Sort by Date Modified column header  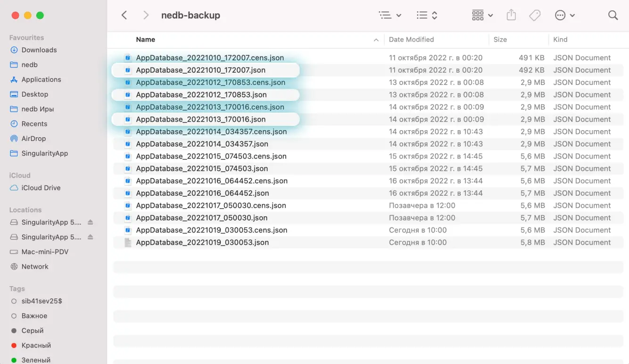[411, 40]
